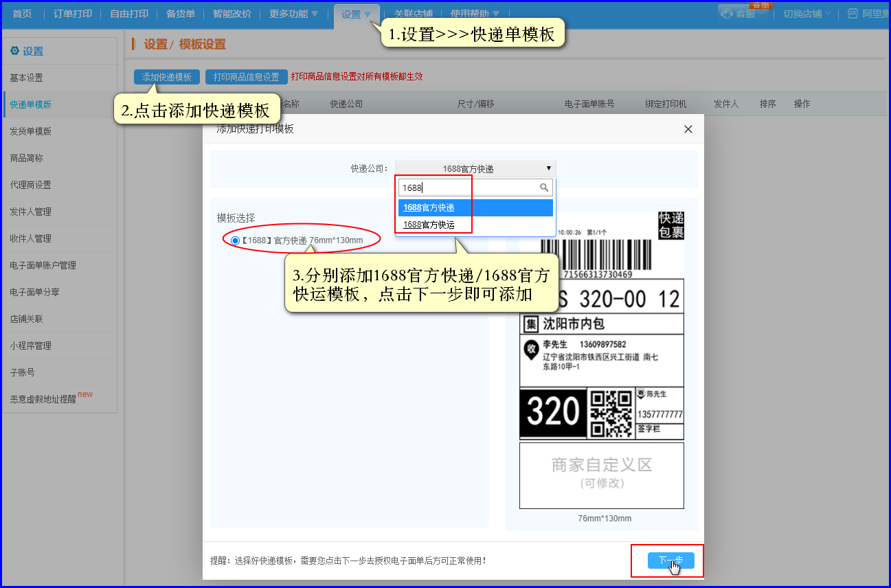Click the 电子面单账号 column header
This screenshot has height=588, width=891.
tap(589, 104)
